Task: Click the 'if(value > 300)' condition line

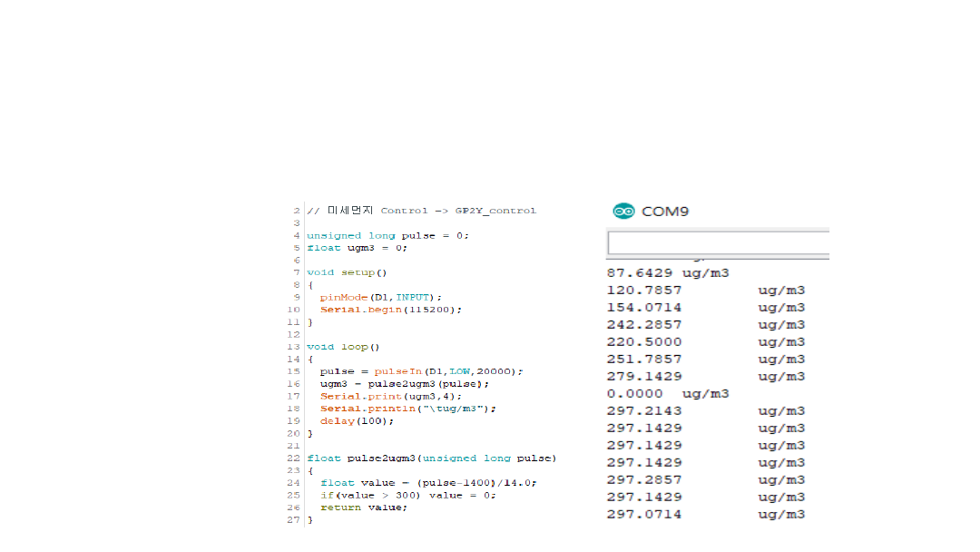Action: pos(407,496)
